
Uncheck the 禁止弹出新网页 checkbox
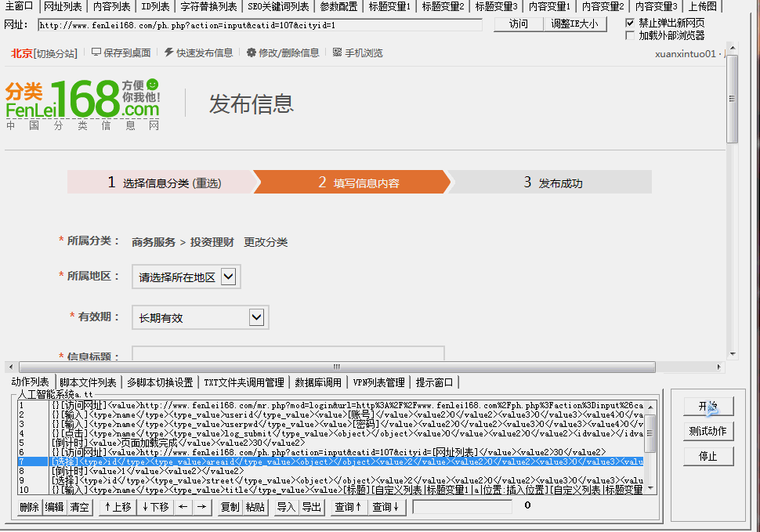(630, 23)
